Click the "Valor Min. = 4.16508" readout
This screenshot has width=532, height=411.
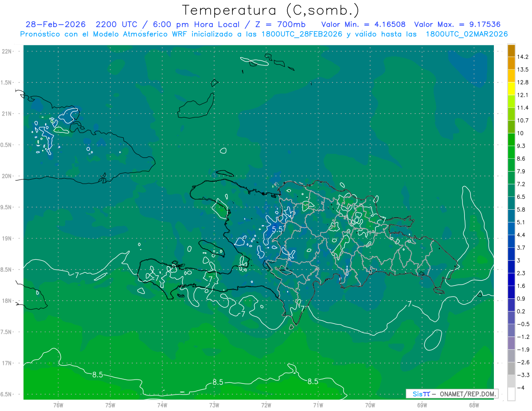click(363, 24)
